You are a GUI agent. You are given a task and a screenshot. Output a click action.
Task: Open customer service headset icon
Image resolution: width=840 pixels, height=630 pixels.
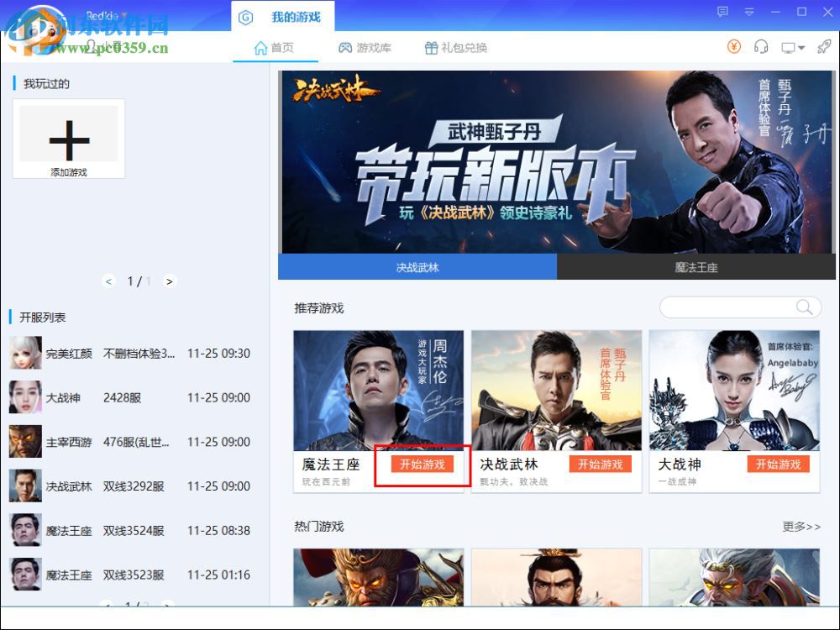click(761, 47)
